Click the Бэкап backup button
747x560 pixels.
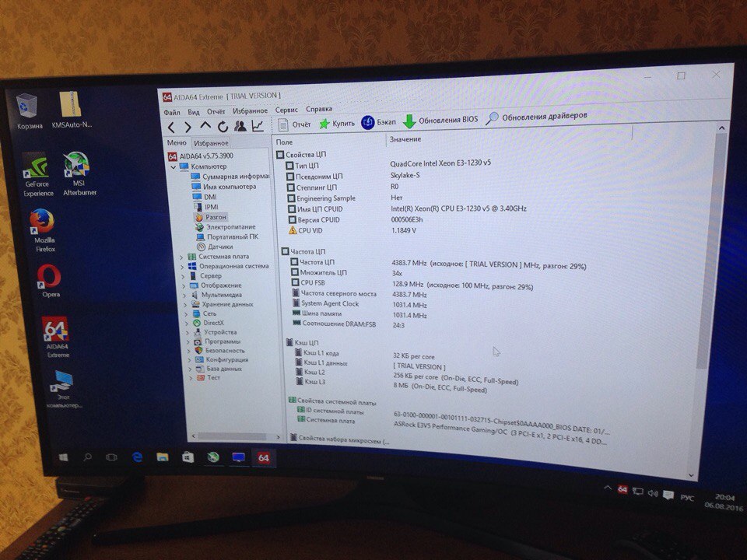pos(379,122)
